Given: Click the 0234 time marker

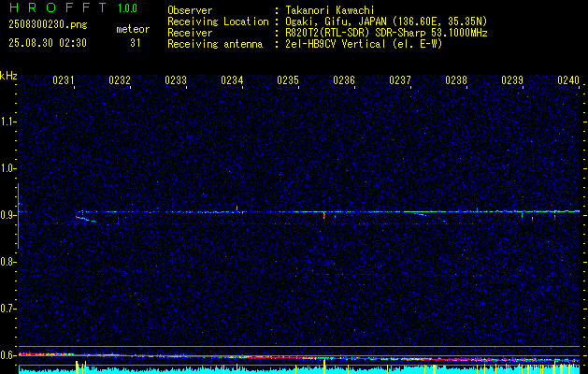Looking at the screenshot, I should pos(232,80).
